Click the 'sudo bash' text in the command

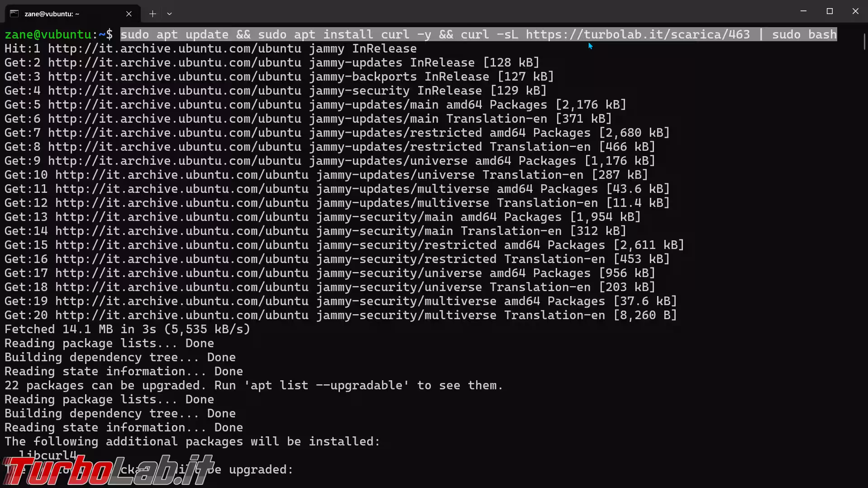804,34
